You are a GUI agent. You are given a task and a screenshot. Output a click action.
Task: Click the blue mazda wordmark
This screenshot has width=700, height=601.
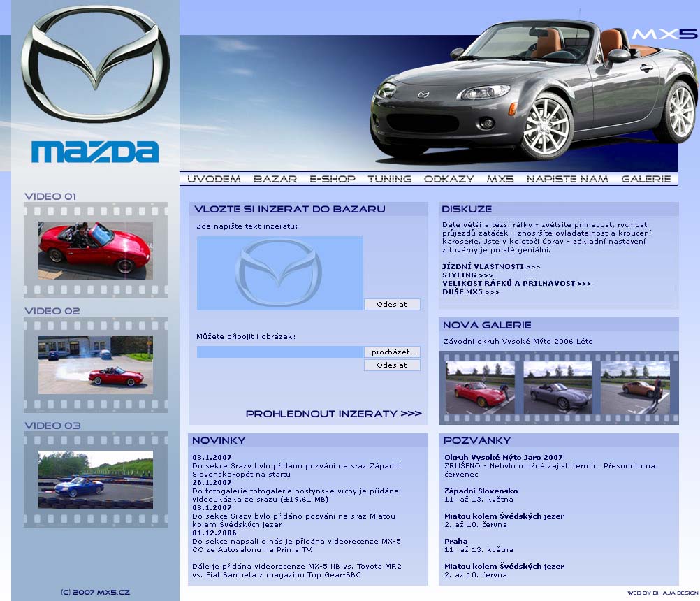click(95, 152)
